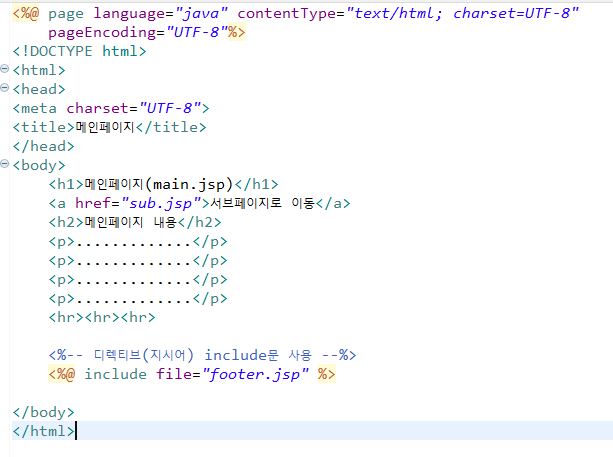The height and width of the screenshot is (457, 613).
Task: Click the include directive keyword
Action: pos(116,375)
